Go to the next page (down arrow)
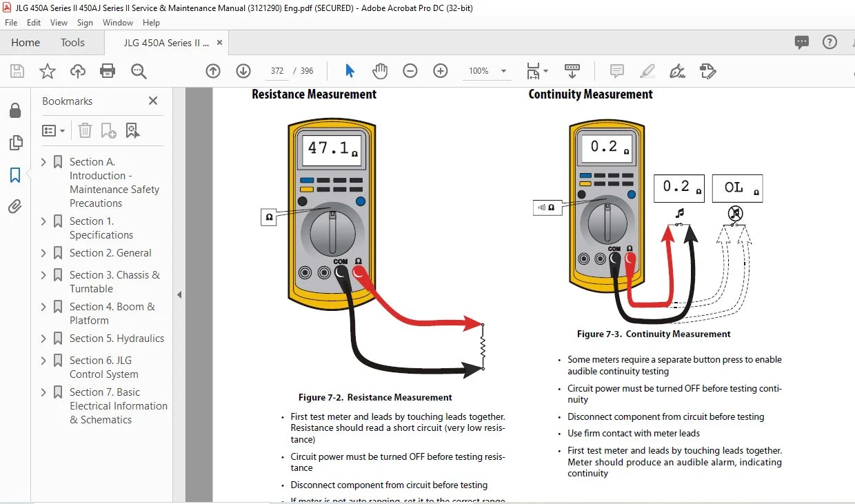Viewport: 855px width, 504px height. coord(243,71)
